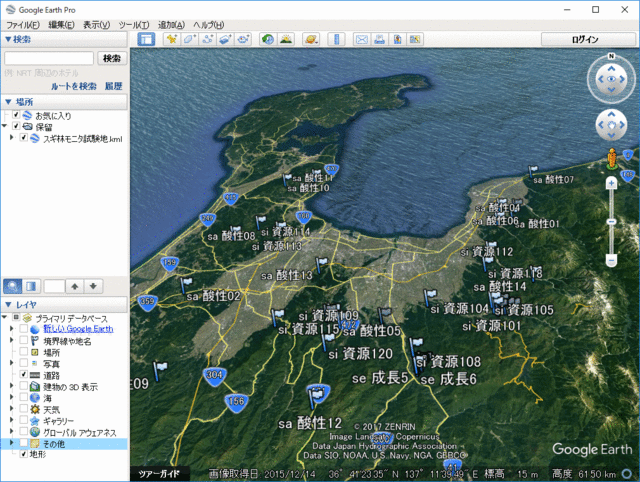Click the route 304 shield on the map
The height and width of the screenshot is (482, 640).
pos(214,375)
